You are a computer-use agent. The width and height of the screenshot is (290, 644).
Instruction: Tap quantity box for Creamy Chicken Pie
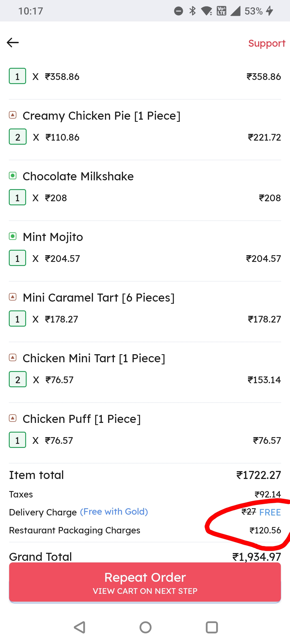[18, 137]
